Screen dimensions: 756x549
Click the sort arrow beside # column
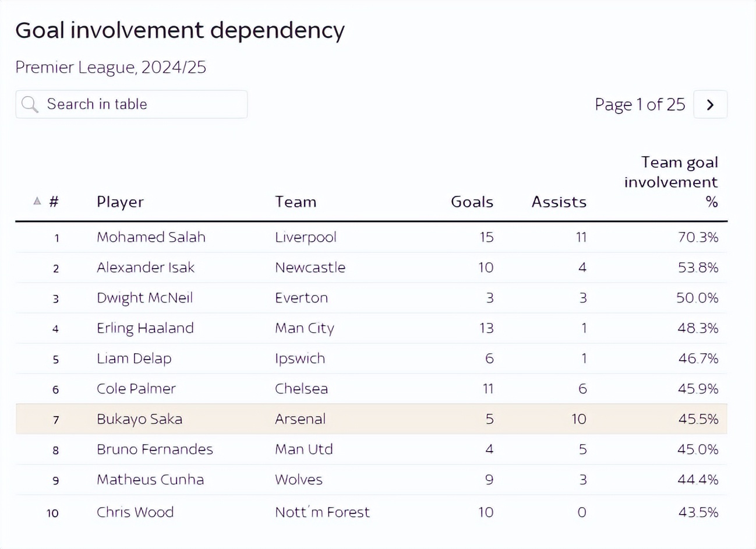37,201
